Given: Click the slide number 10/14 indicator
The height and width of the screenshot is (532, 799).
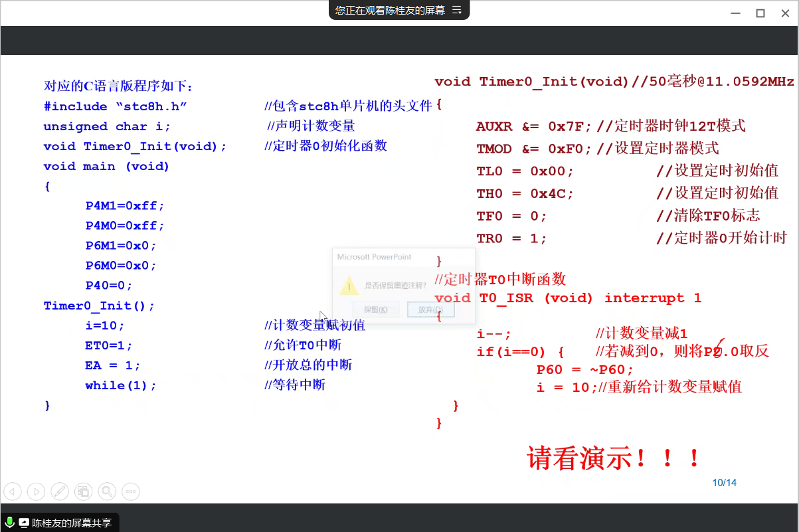Looking at the screenshot, I should [x=724, y=483].
